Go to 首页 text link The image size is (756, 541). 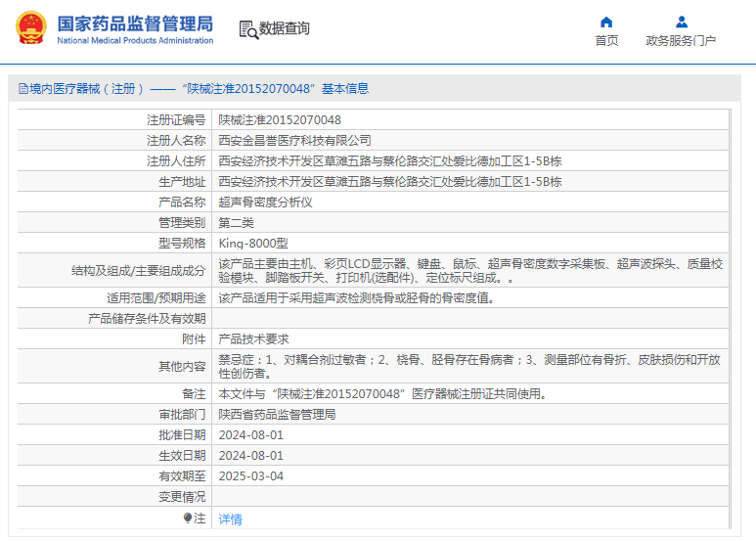coord(606,40)
